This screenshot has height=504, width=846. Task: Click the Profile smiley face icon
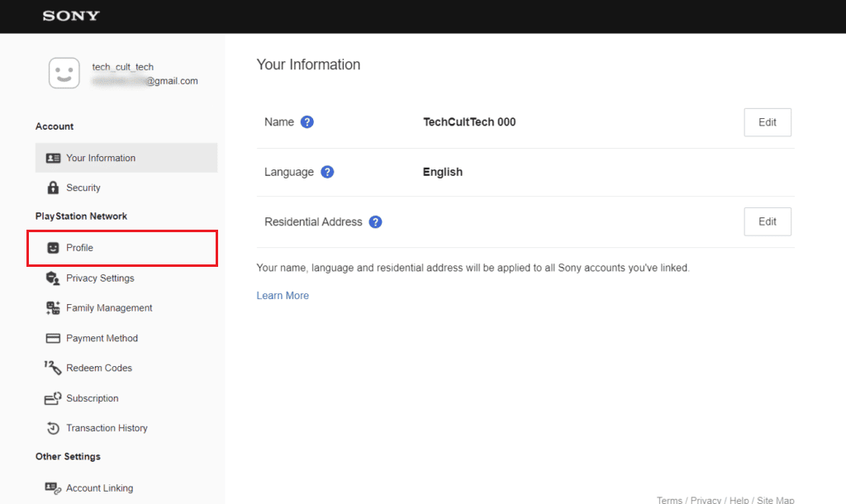[53, 248]
